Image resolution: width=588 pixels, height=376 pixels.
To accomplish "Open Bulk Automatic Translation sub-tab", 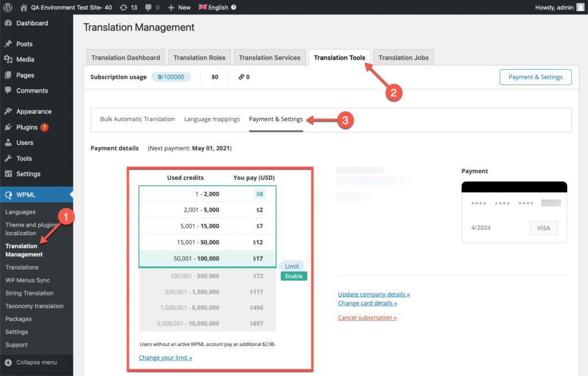I will 137,119.
